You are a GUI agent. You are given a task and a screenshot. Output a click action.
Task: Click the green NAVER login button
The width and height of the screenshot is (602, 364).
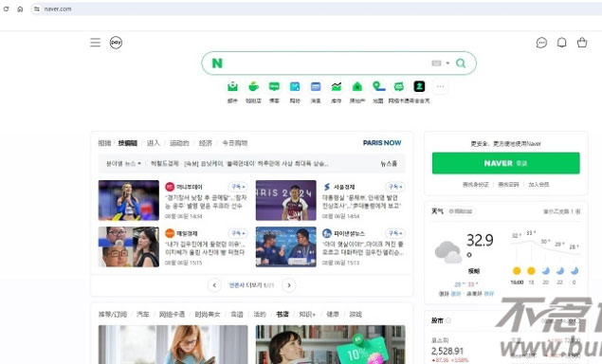point(505,163)
